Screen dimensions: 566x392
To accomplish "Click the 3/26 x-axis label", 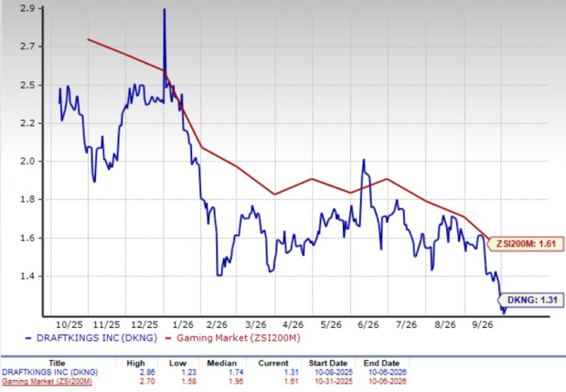I will coord(256,325).
